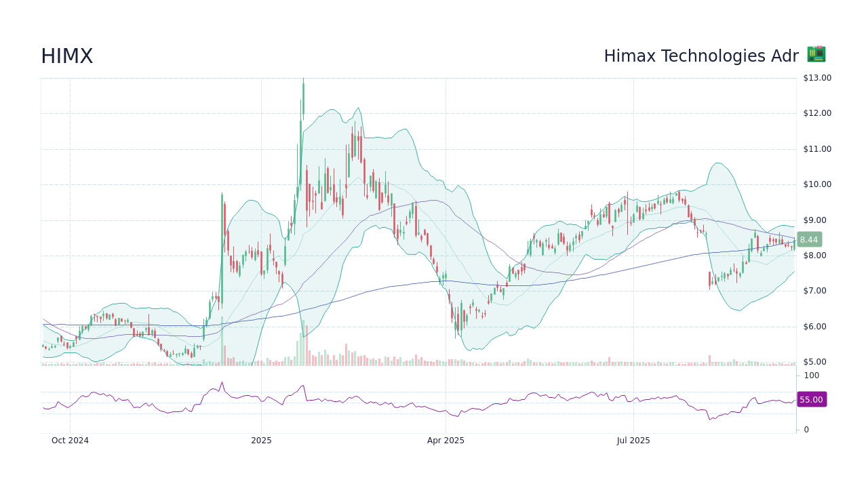
Task: Click the RSI 0 scale label
Action: click(806, 430)
